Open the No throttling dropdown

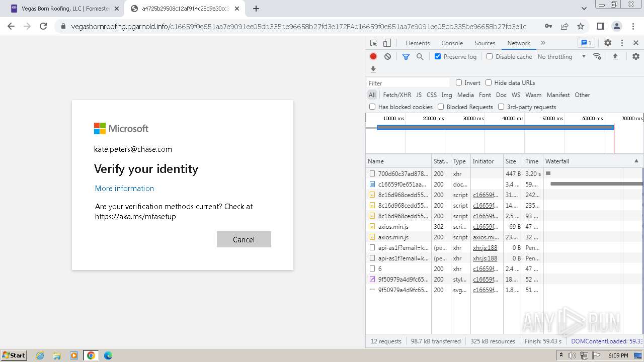click(561, 57)
